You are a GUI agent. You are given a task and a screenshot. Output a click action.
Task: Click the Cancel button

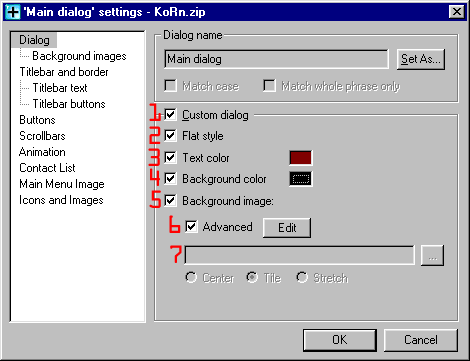421,340
